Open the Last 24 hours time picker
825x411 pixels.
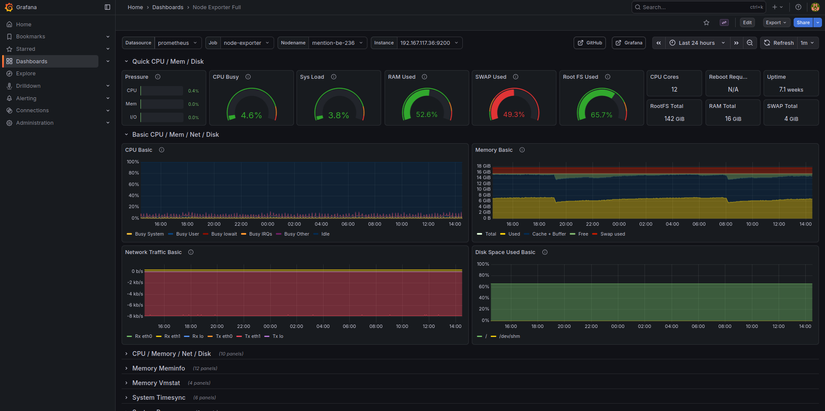coord(697,43)
